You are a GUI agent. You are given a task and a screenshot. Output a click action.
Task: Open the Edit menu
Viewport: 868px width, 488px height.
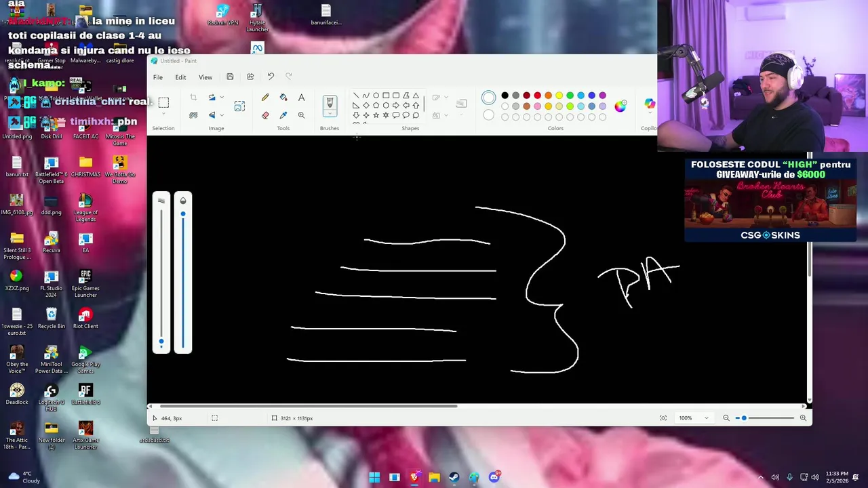(x=180, y=77)
